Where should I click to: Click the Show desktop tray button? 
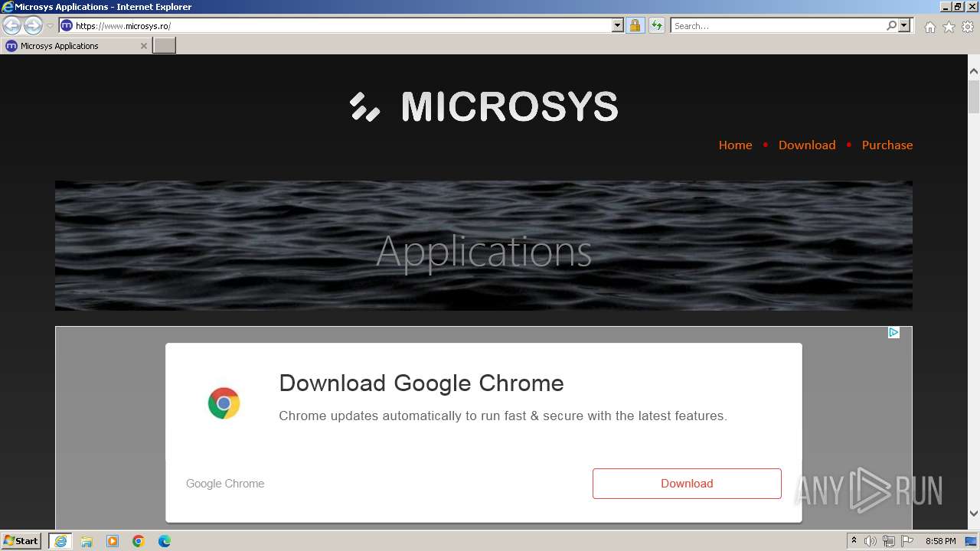[971, 541]
